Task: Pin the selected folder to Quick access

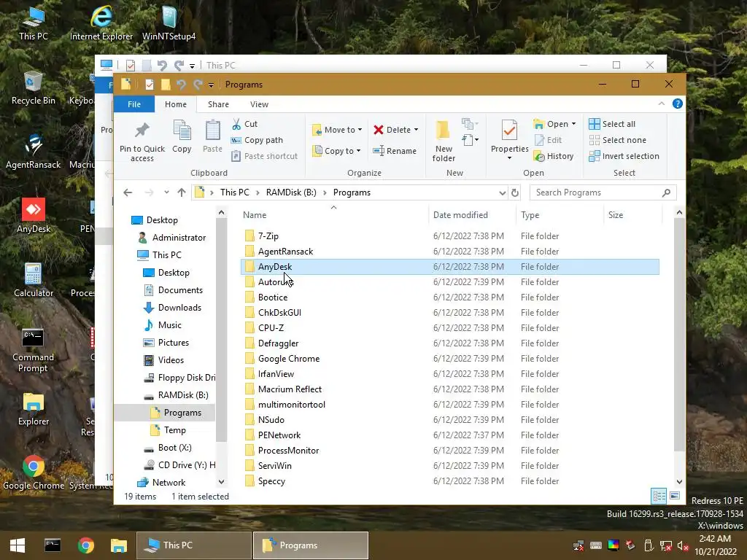Action: click(142, 141)
